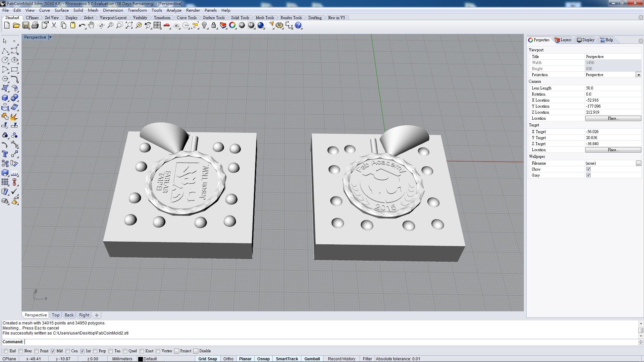Select the Zoom Extents icon
644x362 pixels.
[129, 25]
